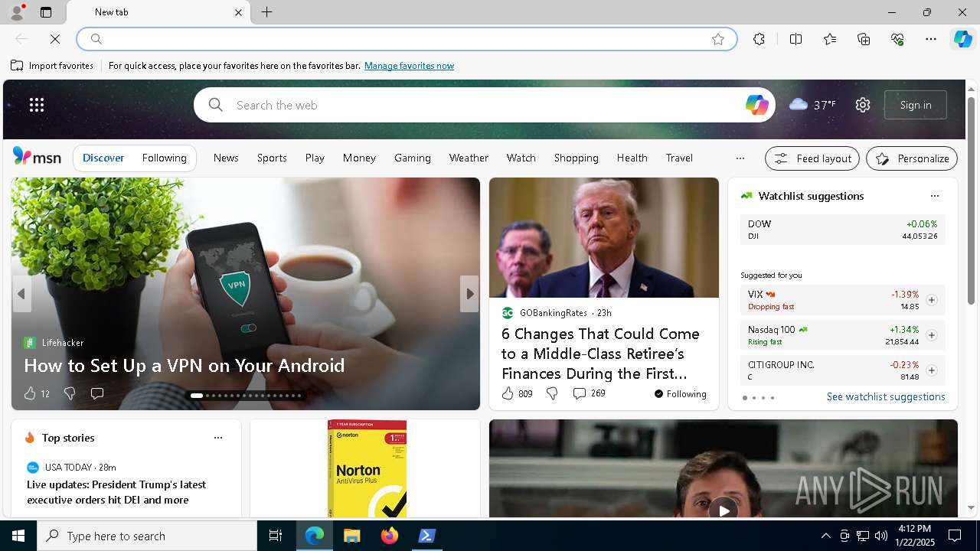Open the Travel category
Viewport: 980px width, 551px height.
679,158
